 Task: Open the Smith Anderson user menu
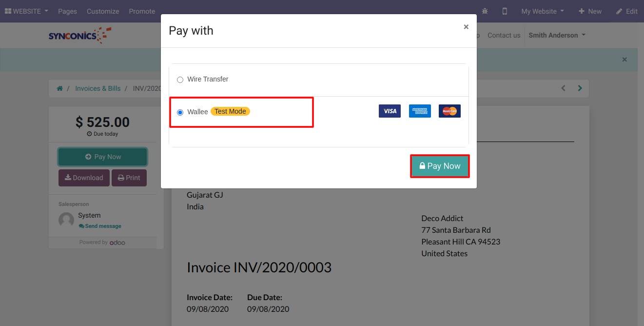pos(556,35)
